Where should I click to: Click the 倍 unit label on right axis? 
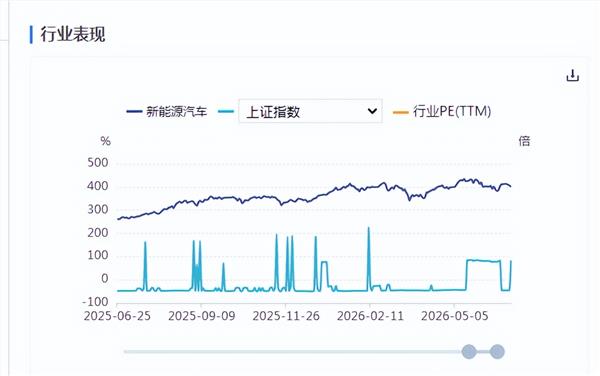click(x=524, y=141)
